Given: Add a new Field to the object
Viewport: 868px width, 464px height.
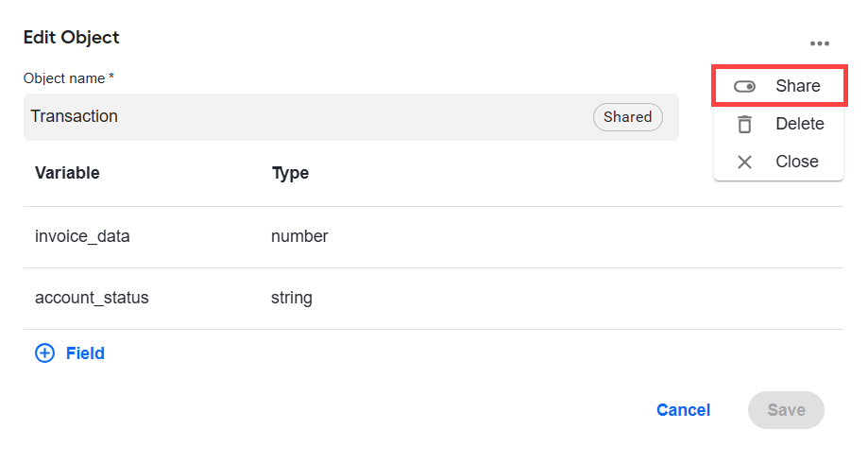Looking at the screenshot, I should coord(70,353).
